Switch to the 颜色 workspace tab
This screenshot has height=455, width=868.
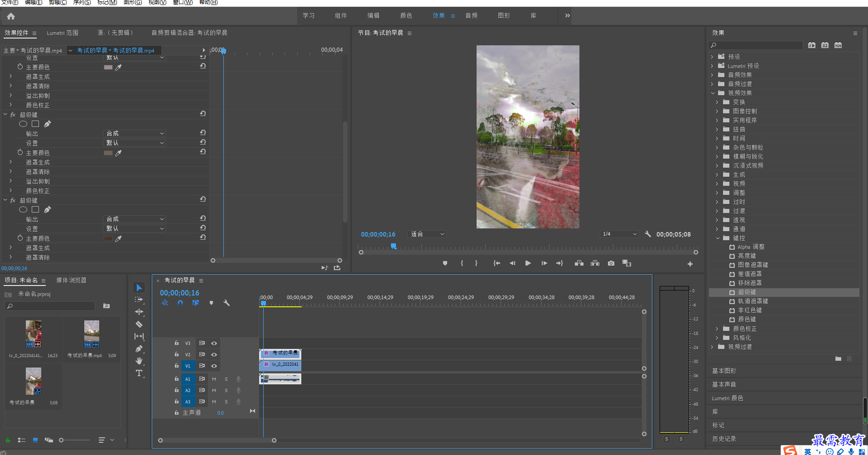click(x=406, y=15)
